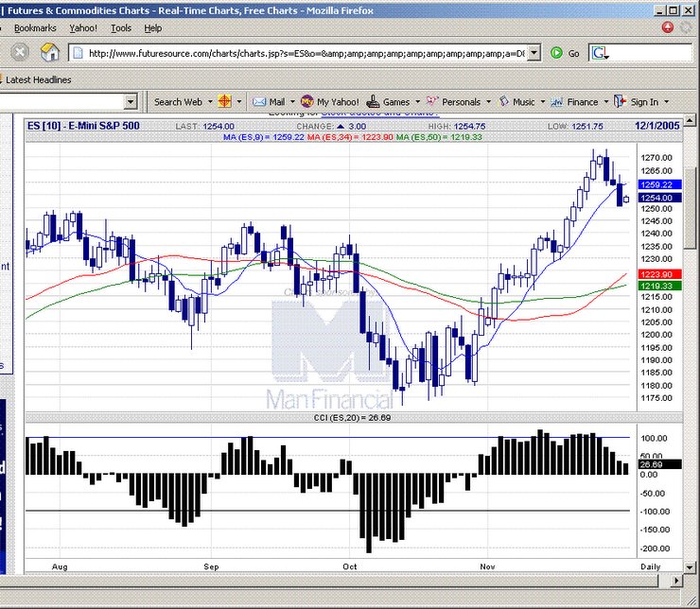Click the CHANGE 3.00 value
This screenshot has width=700, height=609.
click(331, 127)
